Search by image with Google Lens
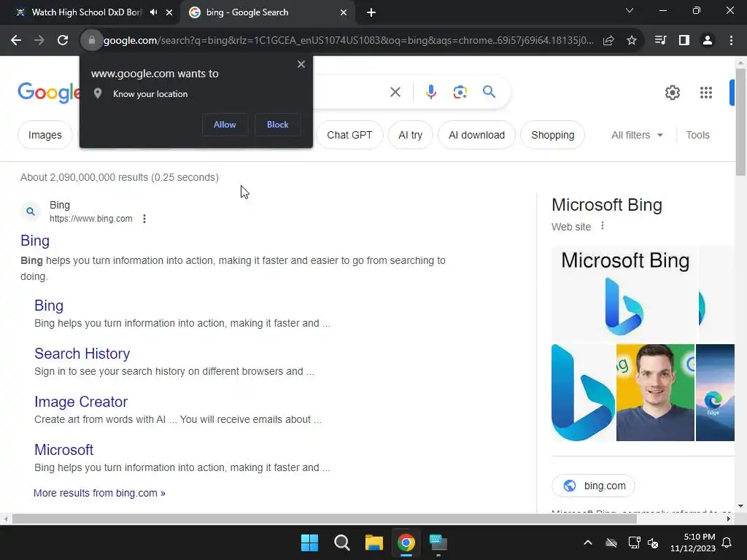Viewport: 747px width, 560px height. tap(460, 92)
